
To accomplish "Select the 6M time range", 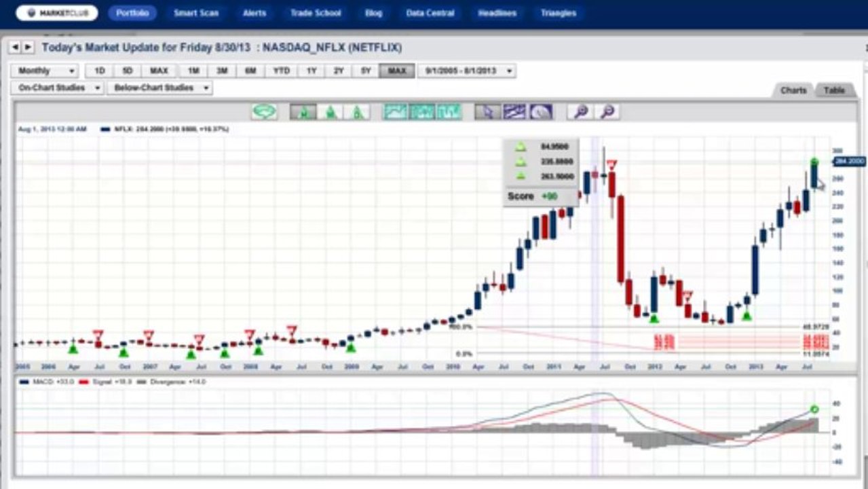I will tap(250, 71).
